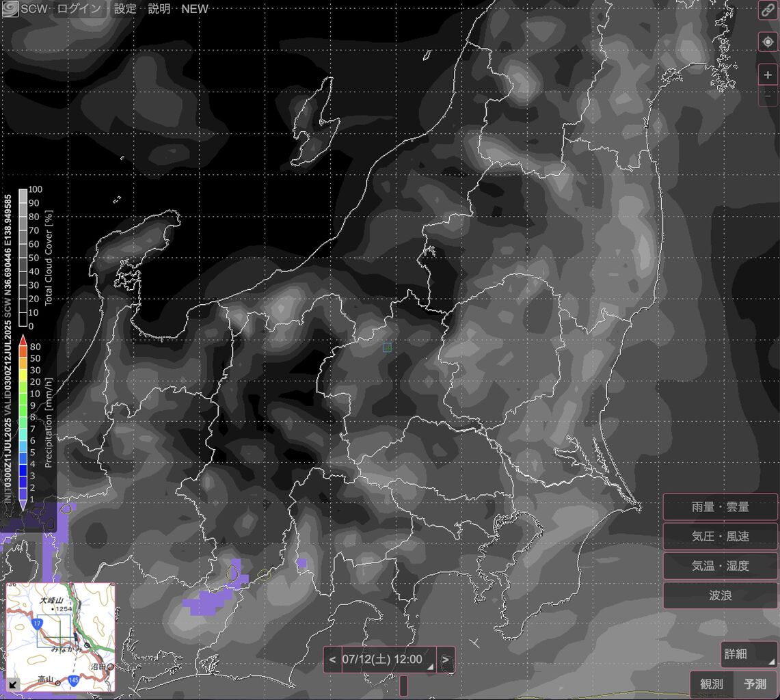Click the small square location marker on map
This screenshot has width=780, height=700.
tap(387, 347)
